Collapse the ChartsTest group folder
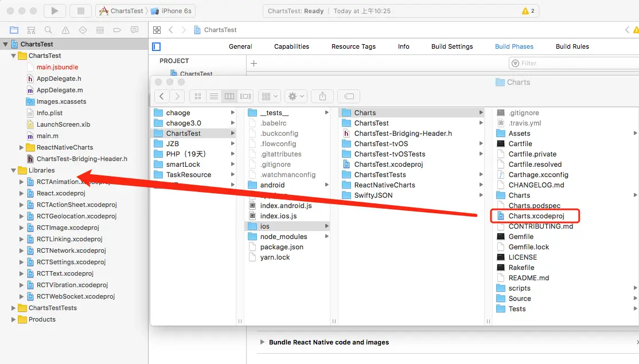The height and width of the screenshot is (364, 639). [x=13, y=56]
